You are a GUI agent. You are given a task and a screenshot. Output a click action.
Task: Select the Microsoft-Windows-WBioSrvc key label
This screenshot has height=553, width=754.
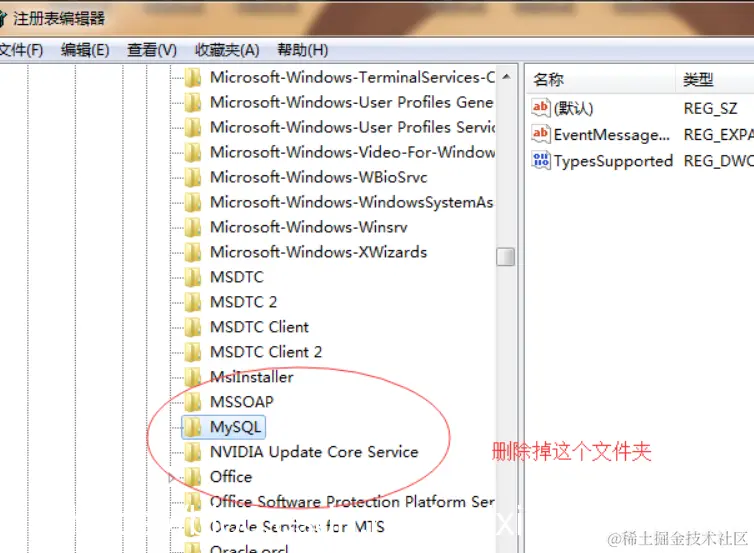click(318, 177)
